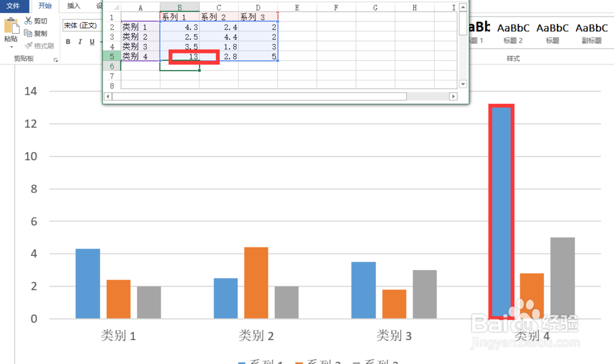Select the tall blue bar for 类别 4
Screen dimensions: 614x364
coord(501,212)
